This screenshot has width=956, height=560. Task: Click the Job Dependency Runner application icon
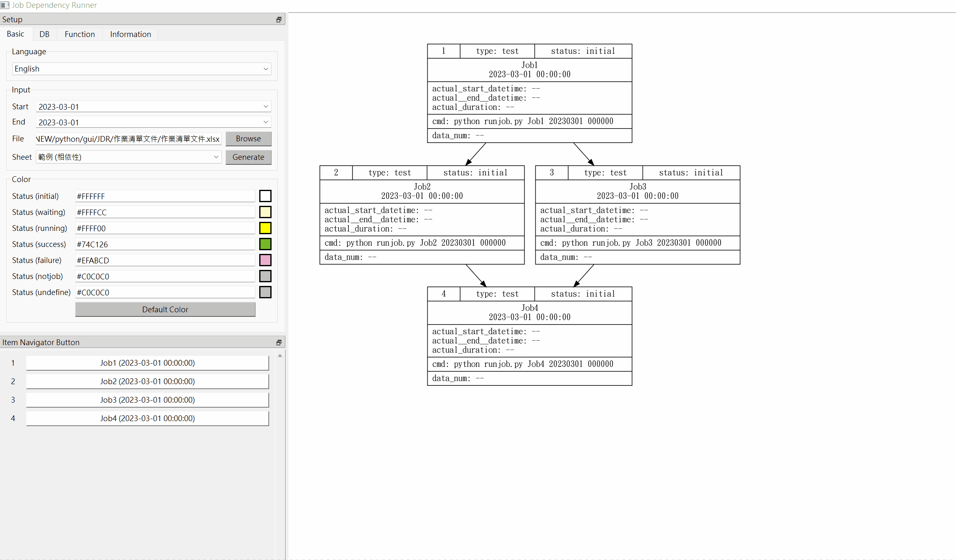[5, 5]
